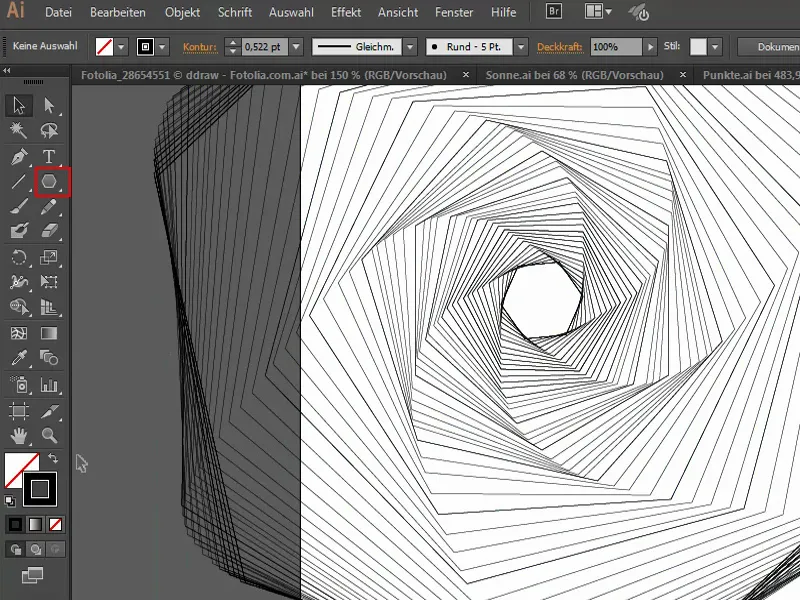Swap fill and stroke colors

pyautogui.click(x=51, y=457)
